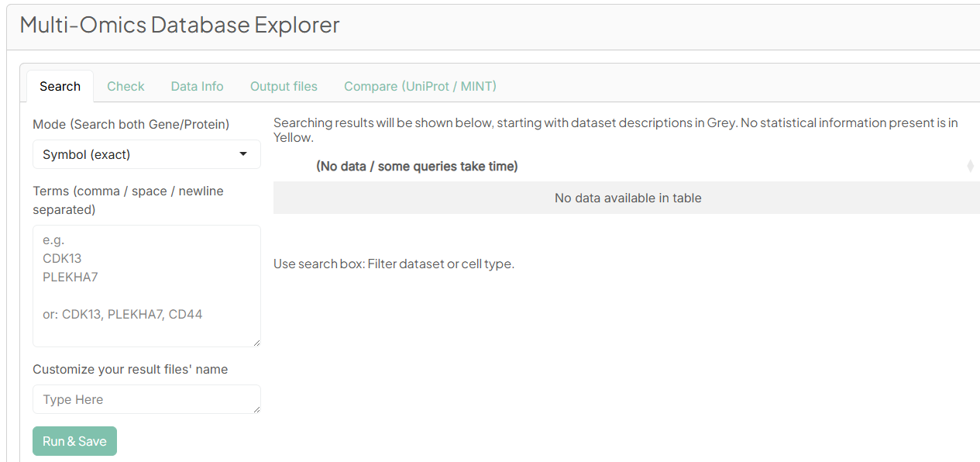
Task: View the Output files tab
Action: 284,86
